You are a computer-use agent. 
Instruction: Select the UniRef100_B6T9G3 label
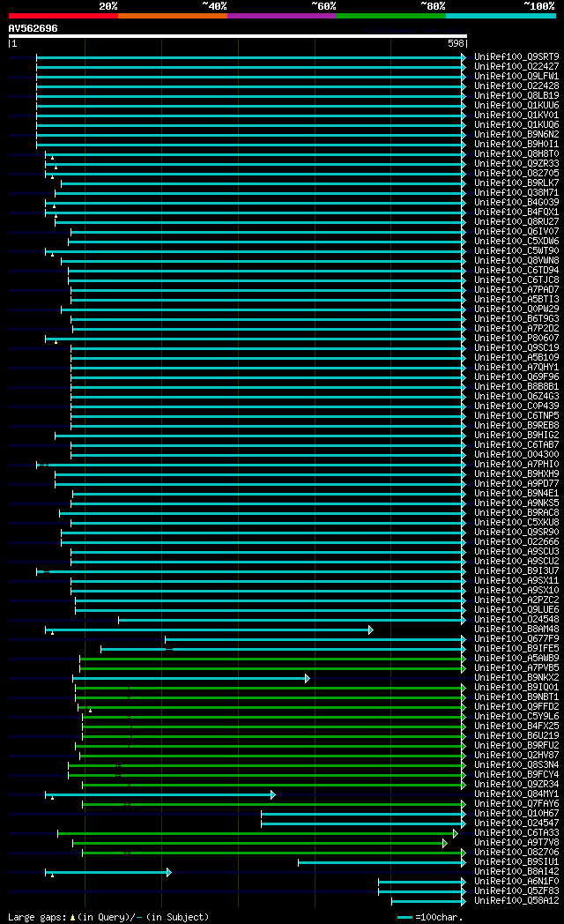[517, 319]
